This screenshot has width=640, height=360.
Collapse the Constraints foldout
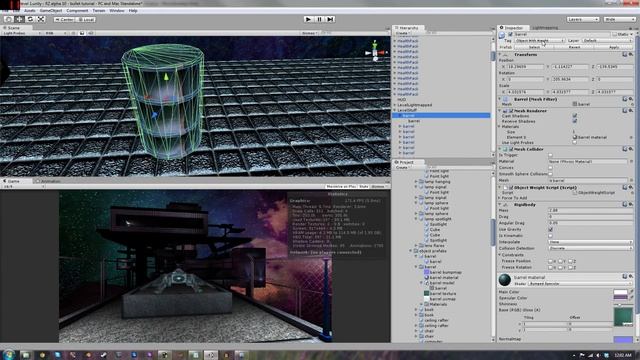tap(500, 255)
